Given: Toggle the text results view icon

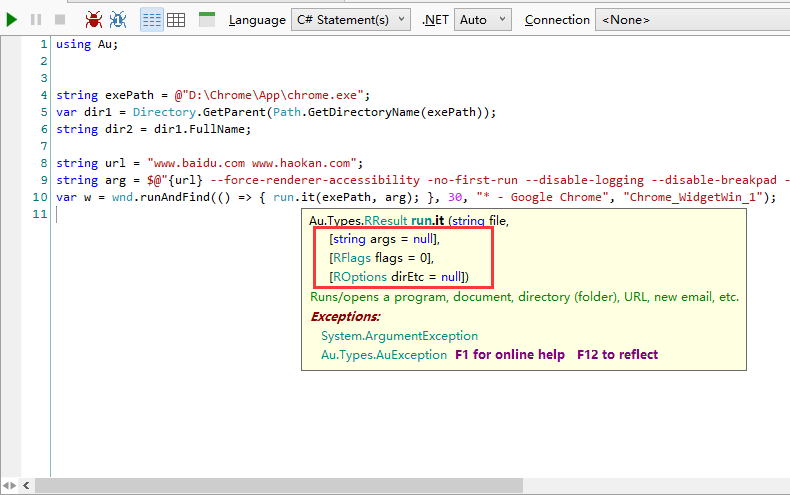Looking at the screenshot, I should [151, 19].
